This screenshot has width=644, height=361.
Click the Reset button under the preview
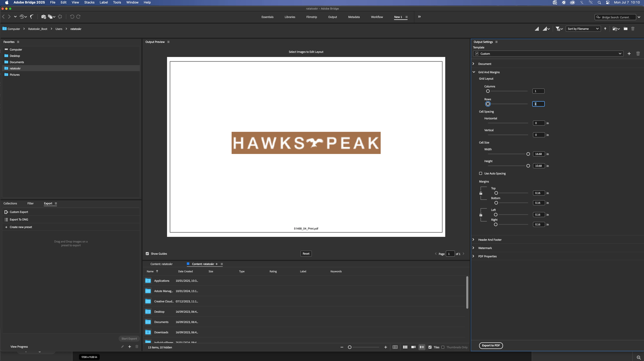coord(306,254)
